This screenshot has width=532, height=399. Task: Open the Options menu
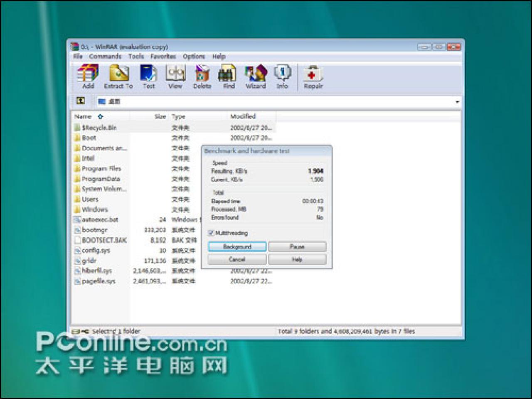194,56
